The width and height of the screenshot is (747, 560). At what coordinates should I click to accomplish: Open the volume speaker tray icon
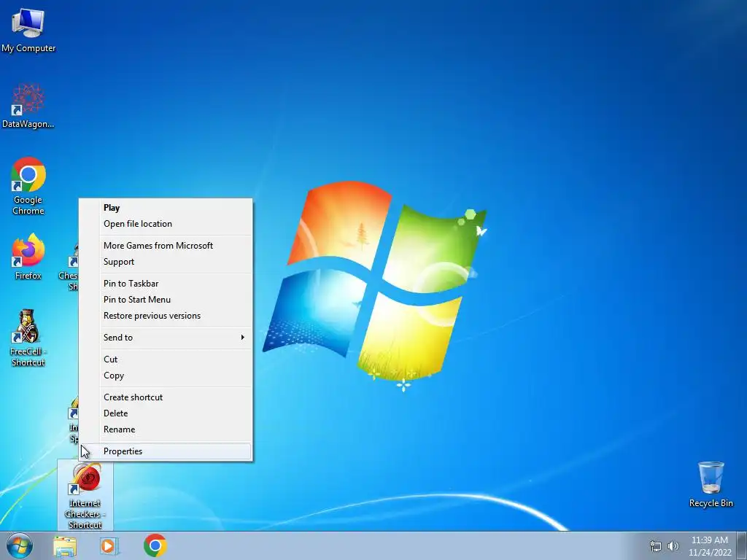tap(673, 546)
